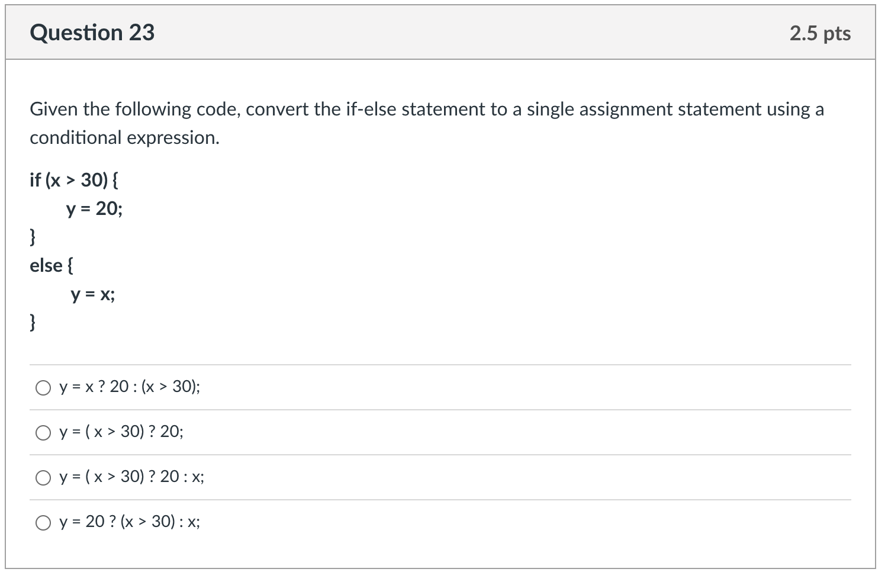Click the if (x > 30) code line
The image size is (888, 588).
[73, 179]
